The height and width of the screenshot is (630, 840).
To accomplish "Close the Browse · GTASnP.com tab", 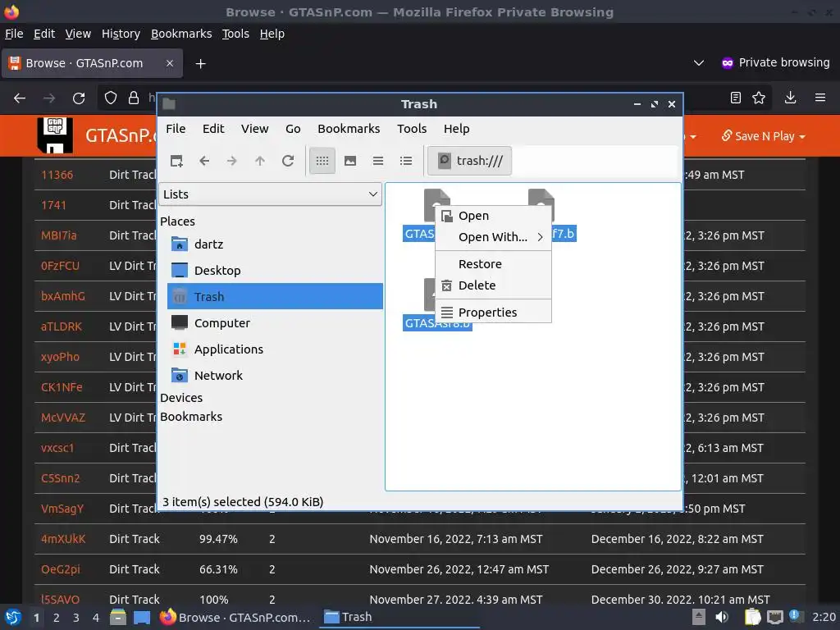I will [x=169, y=63].
